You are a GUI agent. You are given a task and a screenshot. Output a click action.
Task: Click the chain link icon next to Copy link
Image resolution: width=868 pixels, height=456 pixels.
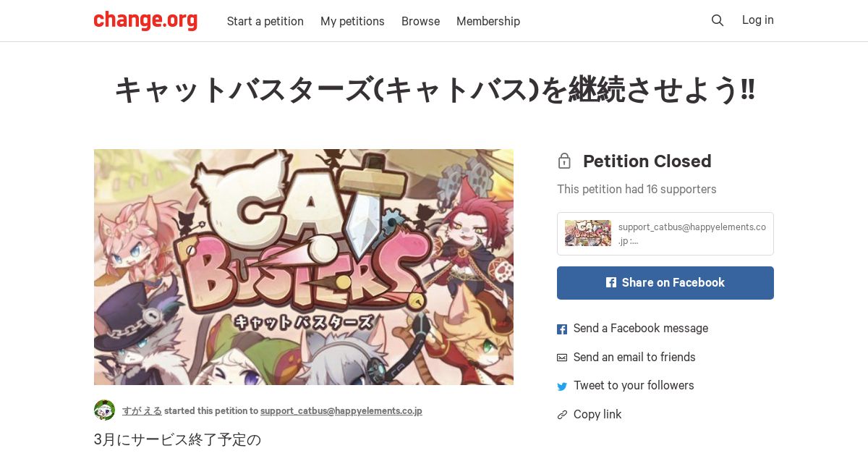coord(562,415)
